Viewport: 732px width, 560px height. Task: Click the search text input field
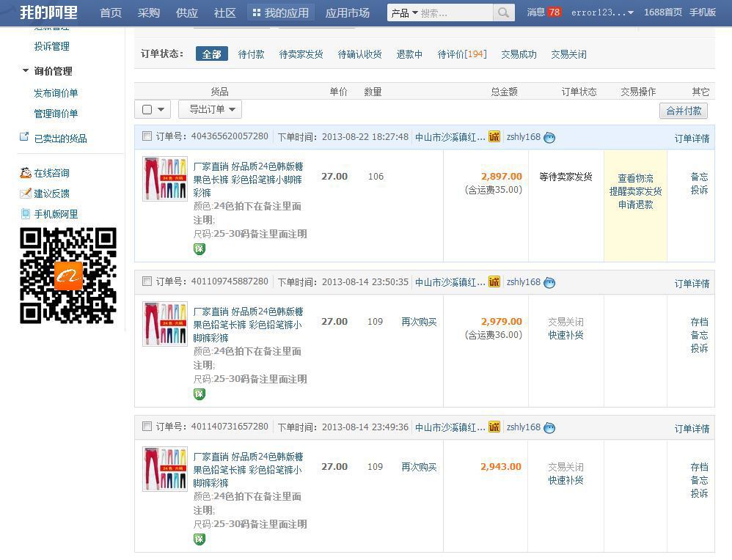pyautogui.click(x=455, y=12)
